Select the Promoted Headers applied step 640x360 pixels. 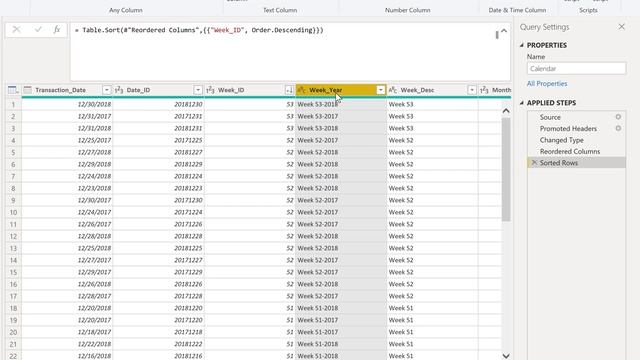[x=568, y=129]
